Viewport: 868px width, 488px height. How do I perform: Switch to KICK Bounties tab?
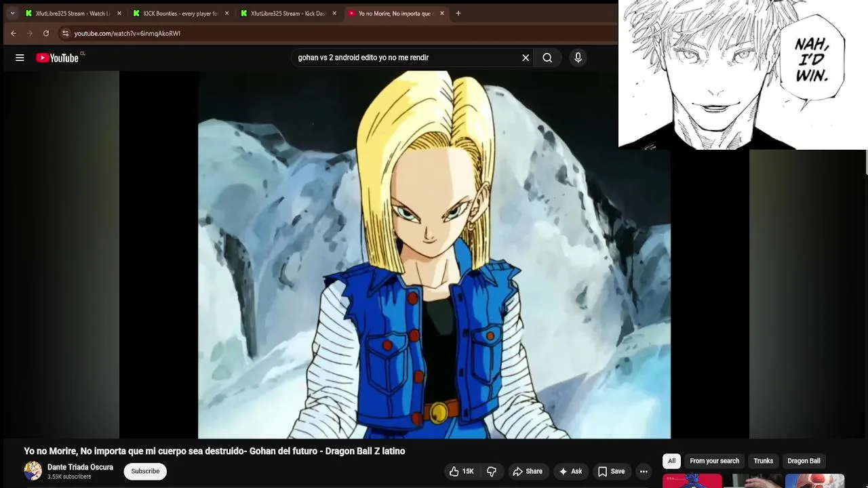tap(180, 13)
